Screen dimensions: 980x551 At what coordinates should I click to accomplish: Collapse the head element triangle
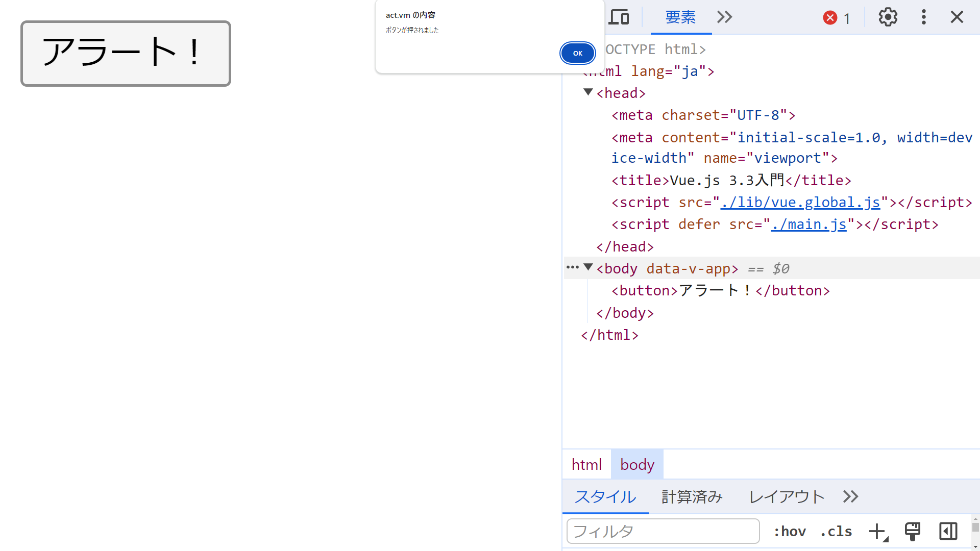588,92
